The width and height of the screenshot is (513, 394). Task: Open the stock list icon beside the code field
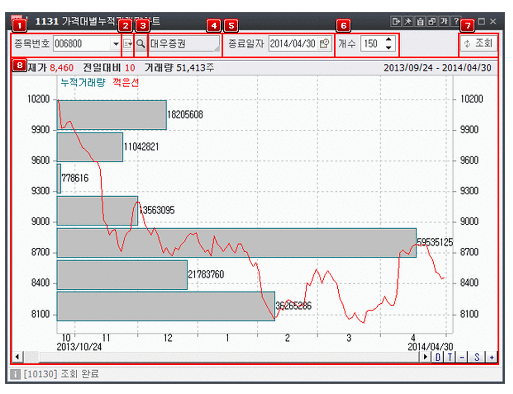[127, 44]
